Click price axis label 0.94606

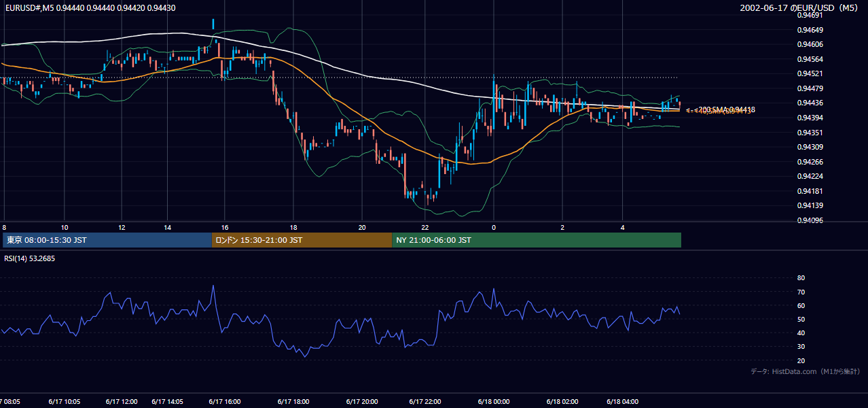(x=810, y=44)
